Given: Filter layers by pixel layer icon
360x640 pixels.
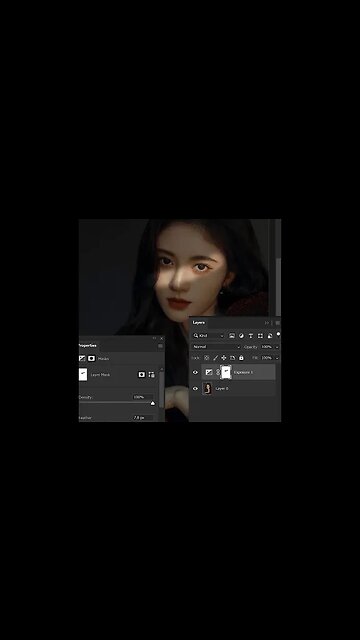Looking at the screenshot, I should 232,336.
